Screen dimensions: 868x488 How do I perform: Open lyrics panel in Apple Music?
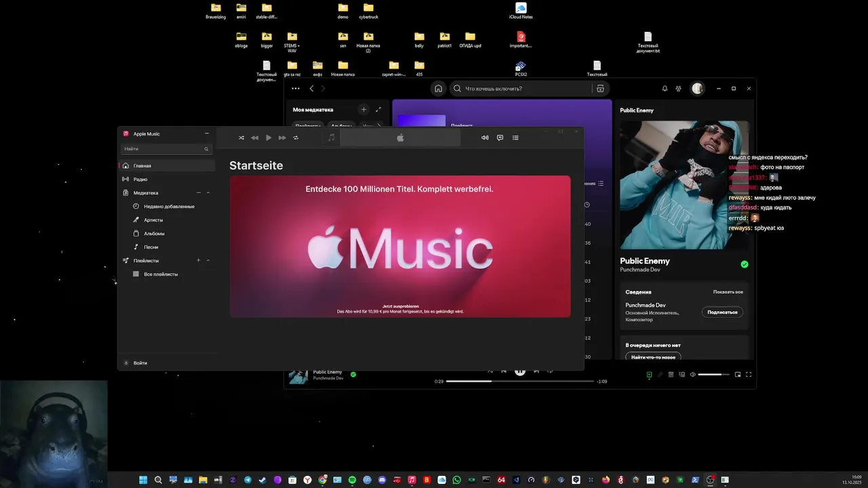pos(500,138)
